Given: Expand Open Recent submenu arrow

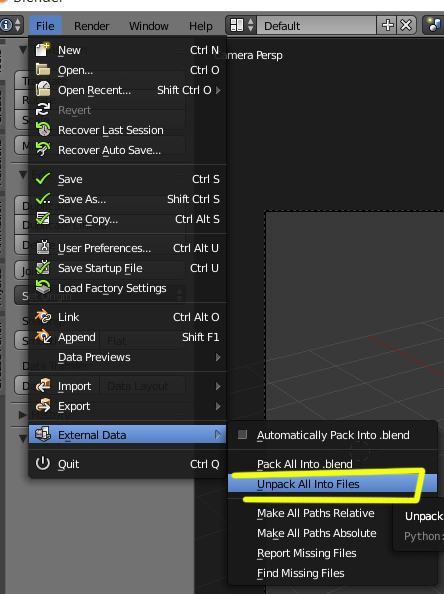Looking at the screenshot, I should click(218, 90).
